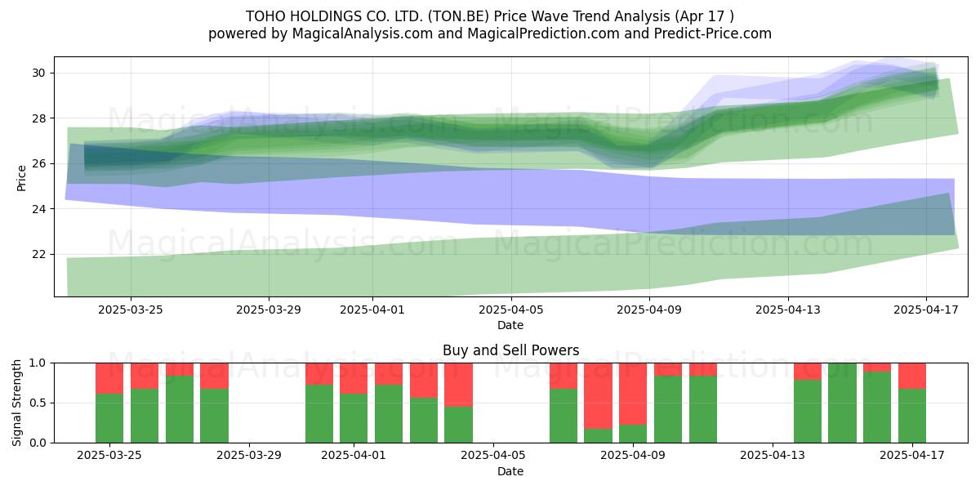The image size is (980, 490).
Task: Click 2025-04-05 on the bar chart date axis
Action: click(493, 456)
